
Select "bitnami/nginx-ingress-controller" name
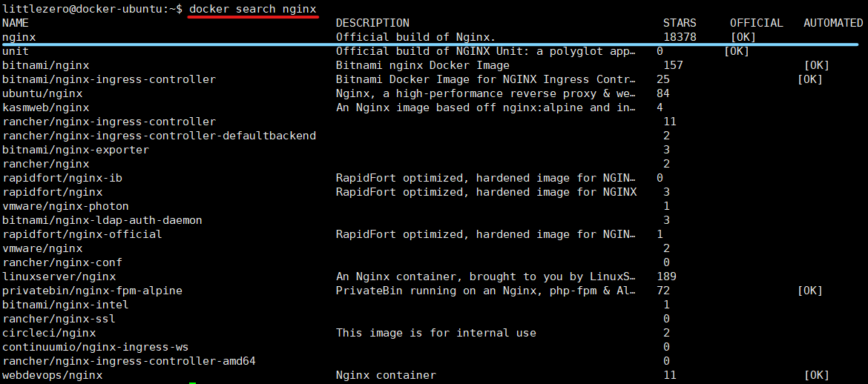click(109, 79)
